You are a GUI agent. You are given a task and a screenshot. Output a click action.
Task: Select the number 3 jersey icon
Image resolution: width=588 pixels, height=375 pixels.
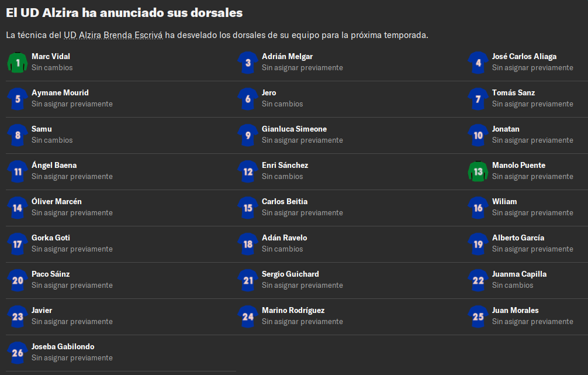click(x=248, y=63)
